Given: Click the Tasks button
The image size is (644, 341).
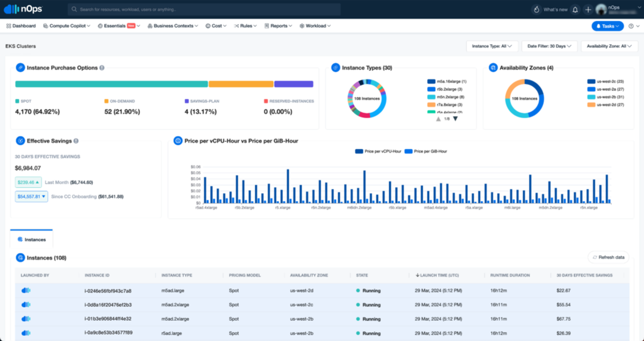Looking at the screenshot, I should (608, 26).
